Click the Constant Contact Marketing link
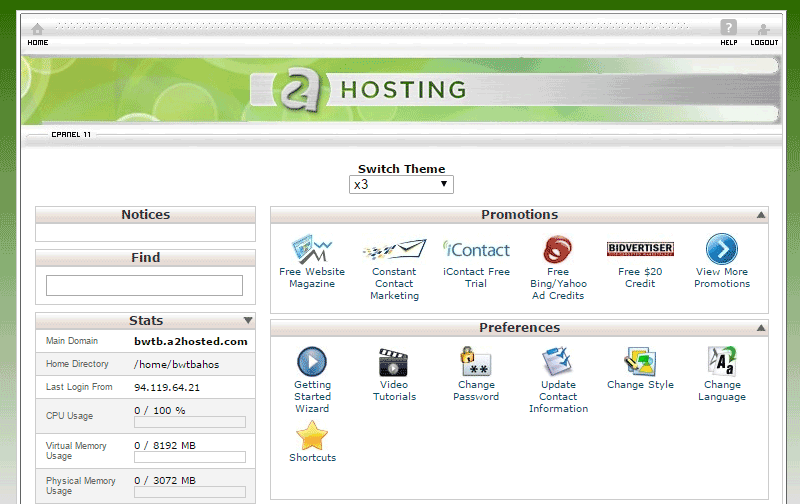Image resolution: width=800 pixels, height=504 pixels. [394, 284]
